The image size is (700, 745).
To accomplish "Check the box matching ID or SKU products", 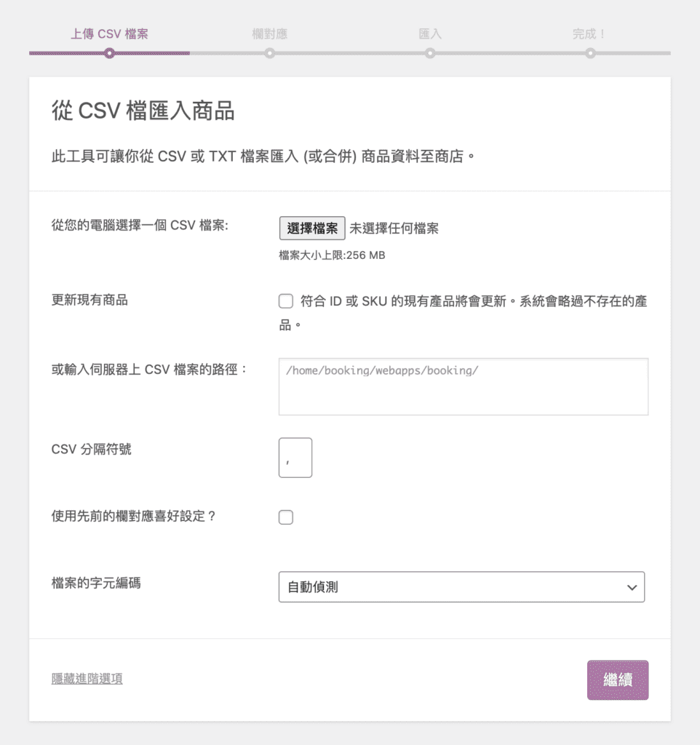I will click(285, 300).
